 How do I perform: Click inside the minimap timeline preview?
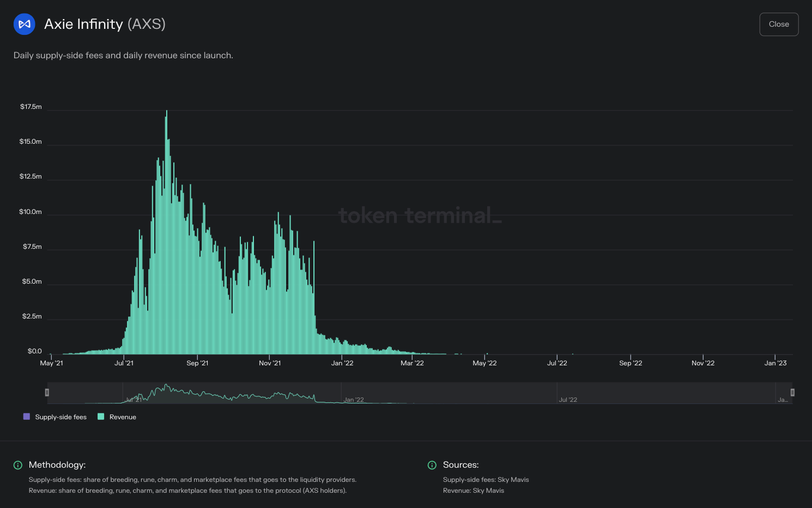pyautogui.click(x=420, y=393)
